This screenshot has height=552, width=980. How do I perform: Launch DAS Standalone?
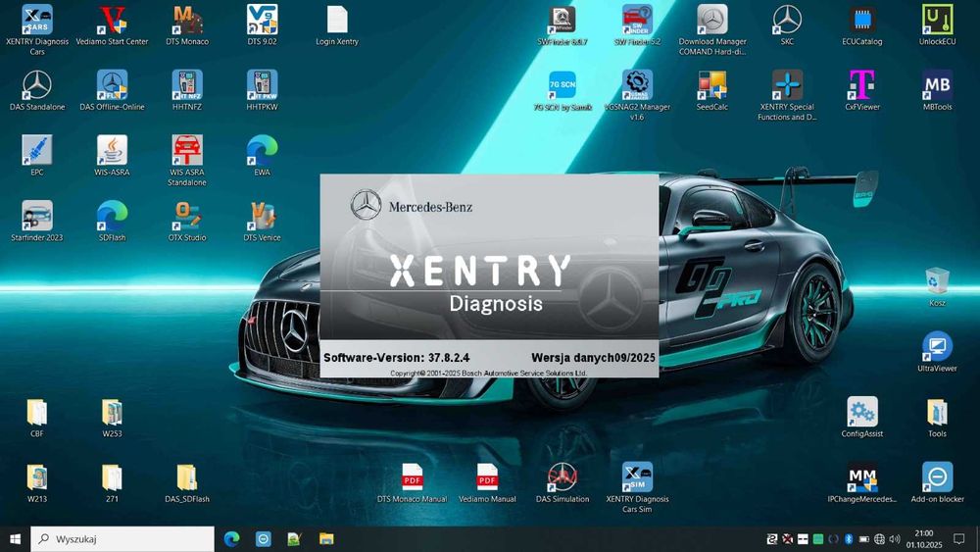tap(37, 85)
